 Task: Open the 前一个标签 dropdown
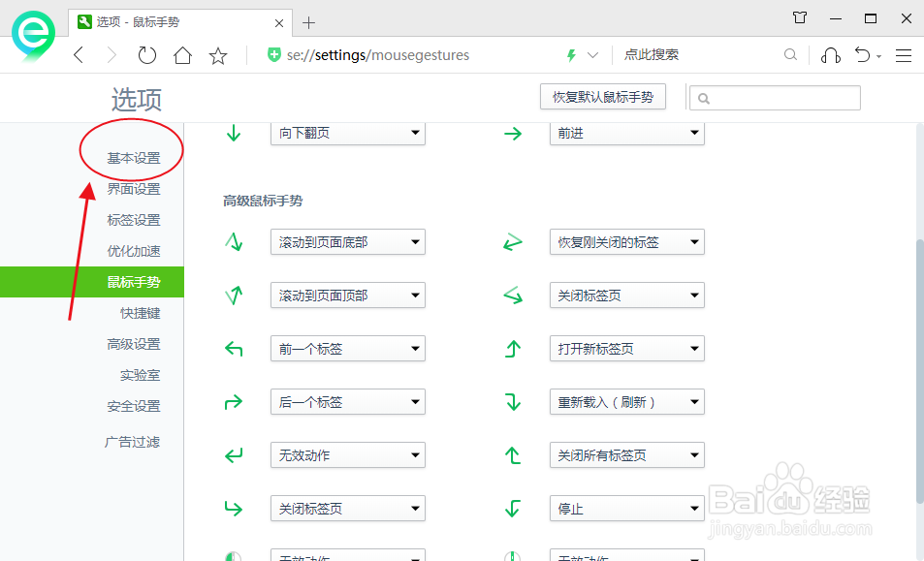click(x=348, y=349)
